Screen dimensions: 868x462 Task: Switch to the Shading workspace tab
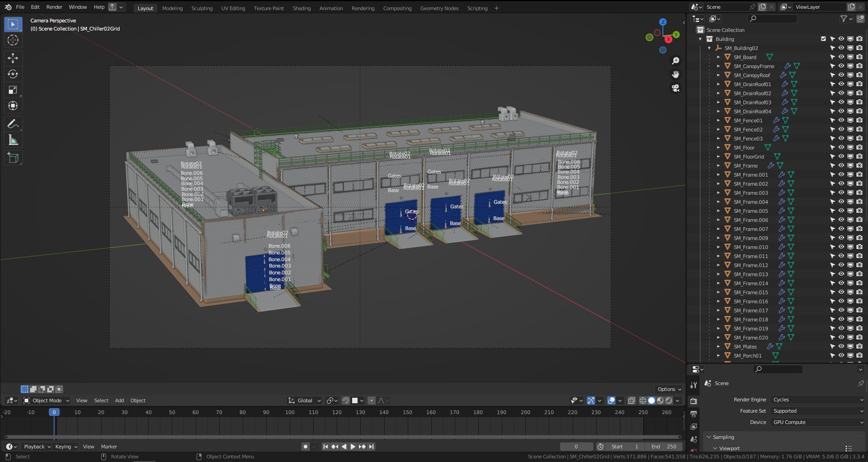tap(302, 8)
